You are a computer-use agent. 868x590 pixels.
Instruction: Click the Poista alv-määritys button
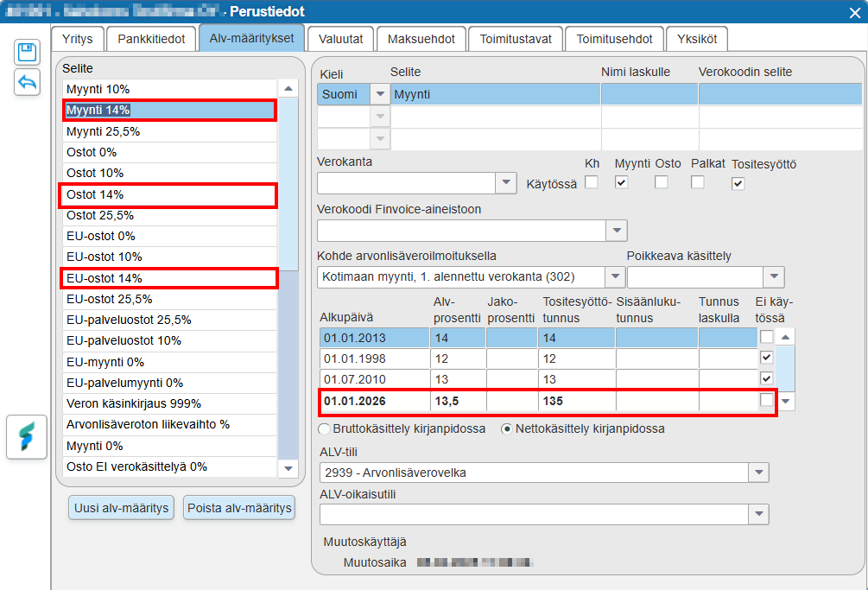239,508
